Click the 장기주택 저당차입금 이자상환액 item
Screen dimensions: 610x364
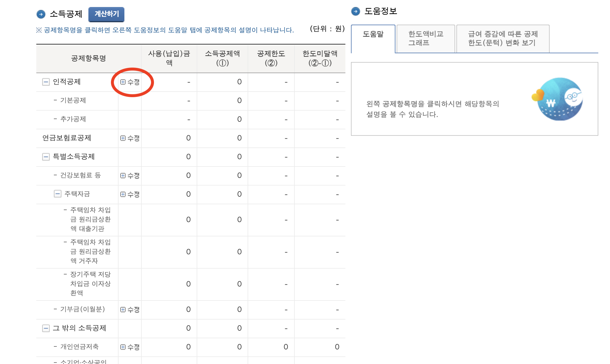coord(90,284)
